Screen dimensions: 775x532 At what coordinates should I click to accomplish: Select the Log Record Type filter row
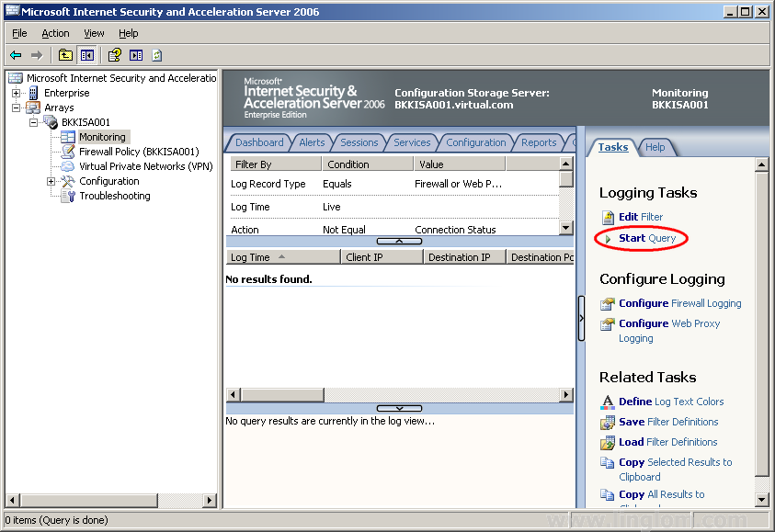pos(394,184)
